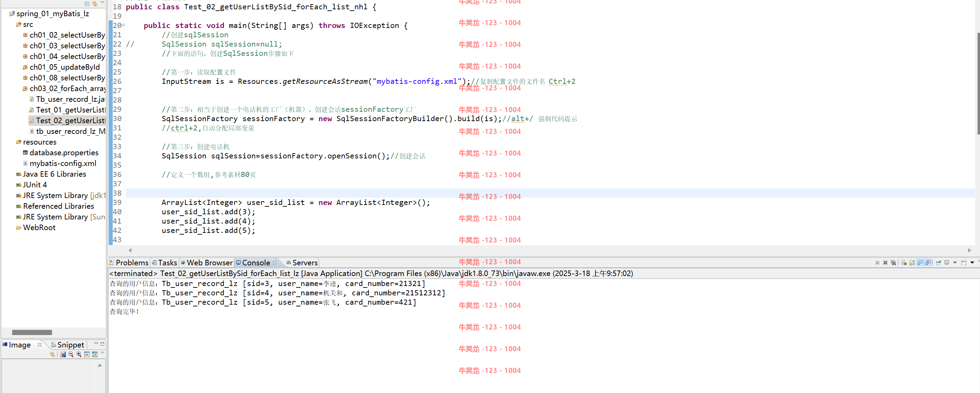Toggle show console on standard out
Screen dimensions: 980x393
920,262
